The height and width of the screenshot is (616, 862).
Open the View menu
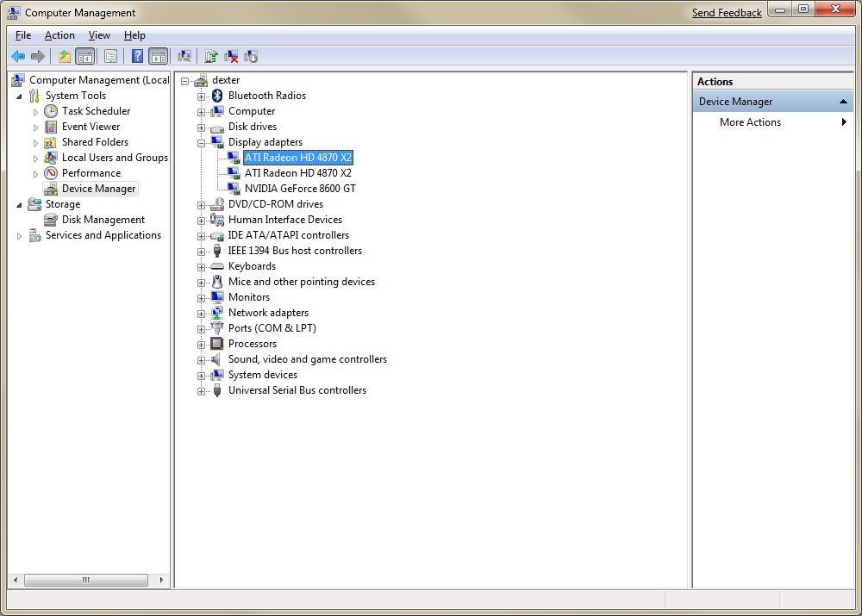(x=99, y=35)
